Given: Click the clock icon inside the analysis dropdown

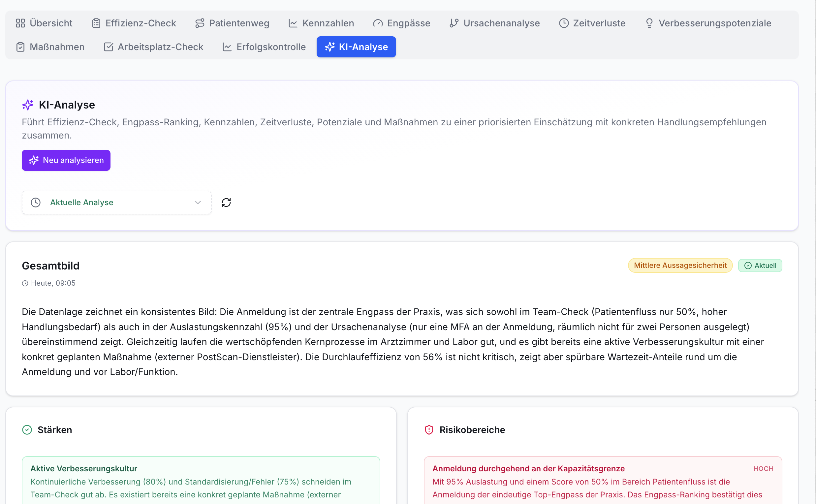Looking at the screenshot, I should point(36,203).
